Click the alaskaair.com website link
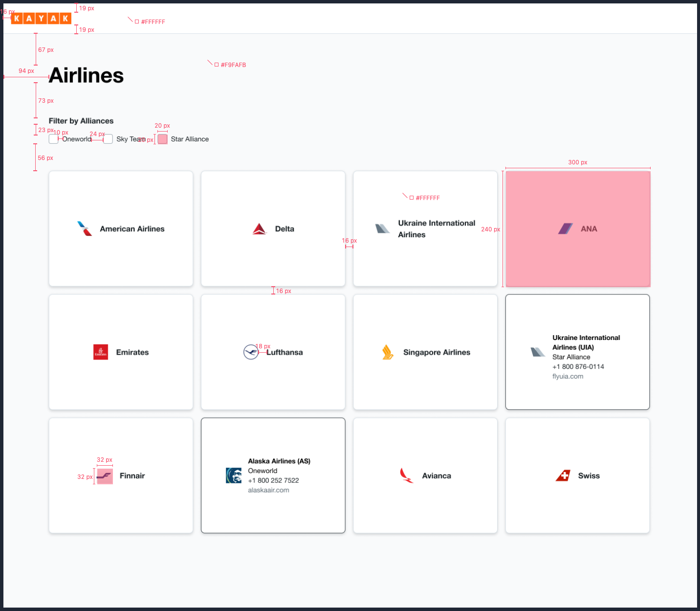The height and width of the screenshot is (611, 700). 268,490
